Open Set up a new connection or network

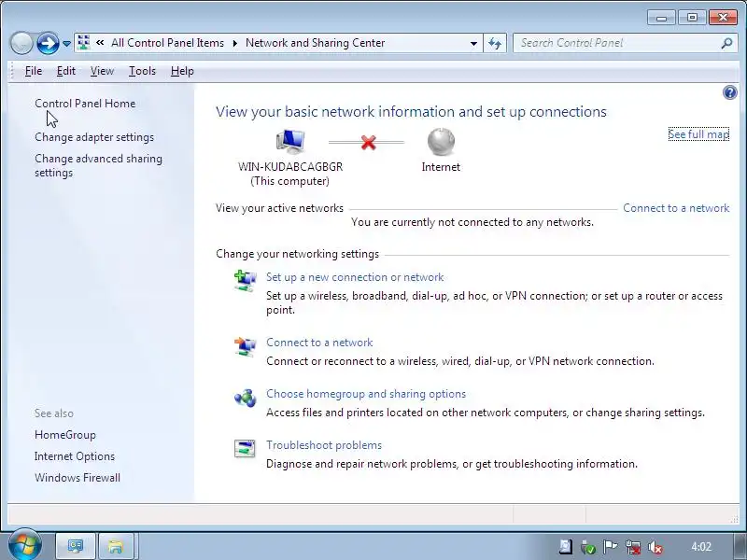355,277
